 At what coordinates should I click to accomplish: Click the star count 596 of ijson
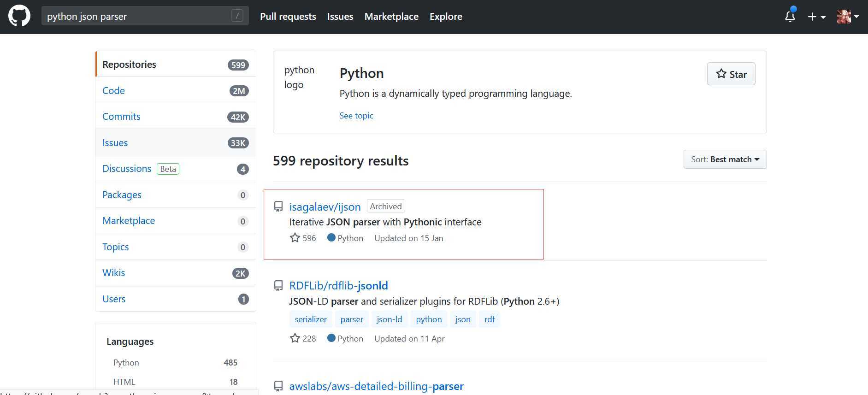point(303,238)
